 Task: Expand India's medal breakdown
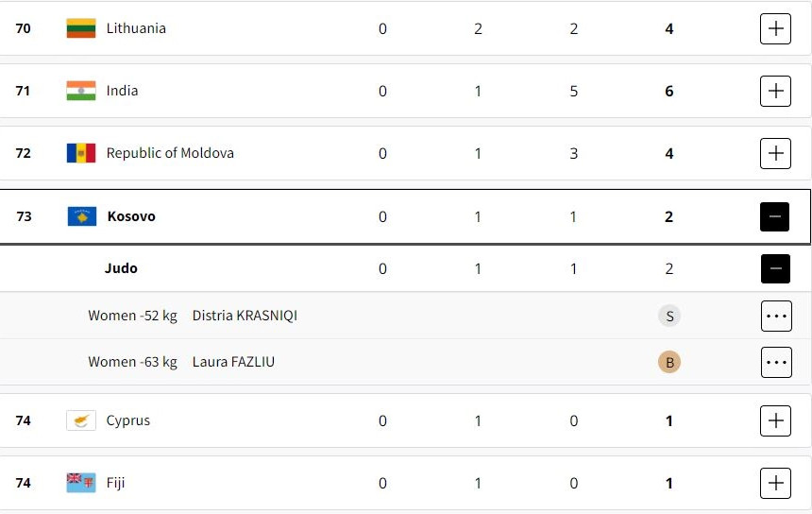pyautogui.click(x=775, y=91)
